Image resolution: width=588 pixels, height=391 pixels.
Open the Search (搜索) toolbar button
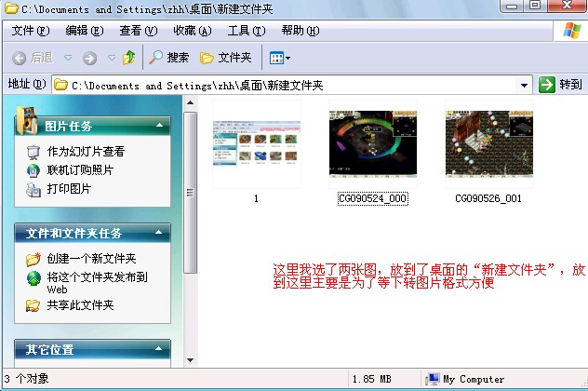168,58
